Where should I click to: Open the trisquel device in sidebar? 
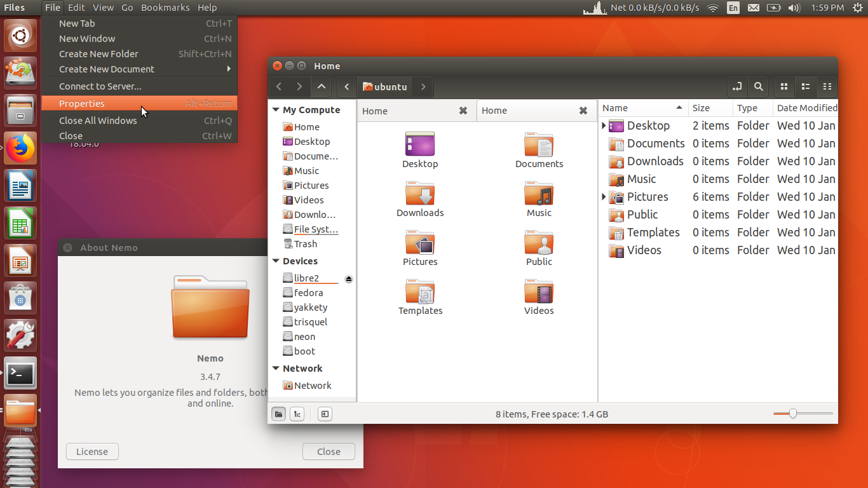click(310, 322)
